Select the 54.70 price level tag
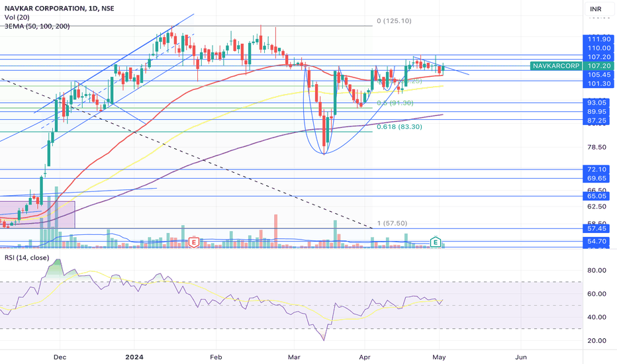 pos(596,241)
